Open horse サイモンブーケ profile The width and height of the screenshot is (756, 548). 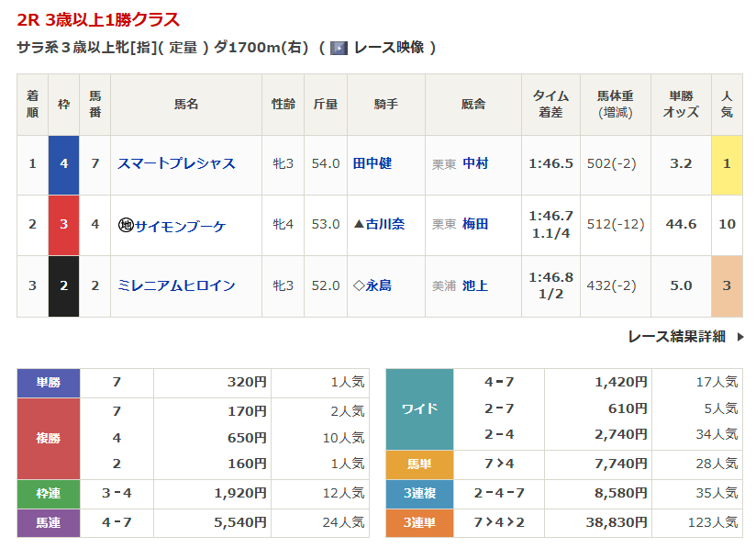(180, 225)
